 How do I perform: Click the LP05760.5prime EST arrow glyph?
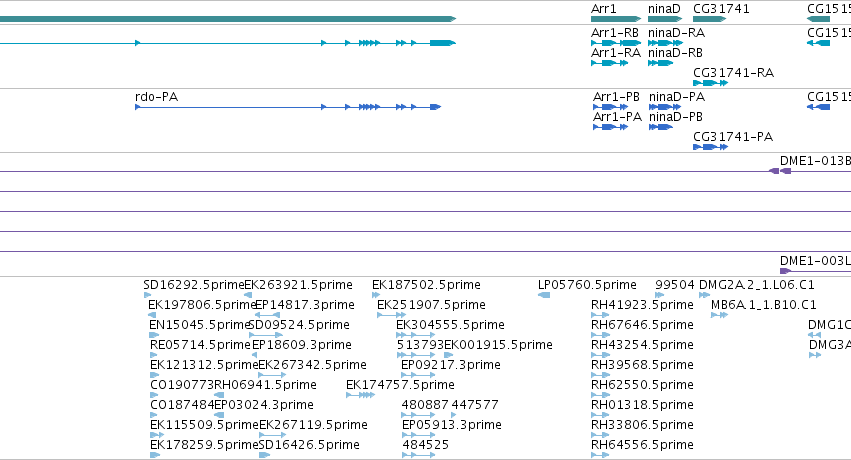pos(544,295)
